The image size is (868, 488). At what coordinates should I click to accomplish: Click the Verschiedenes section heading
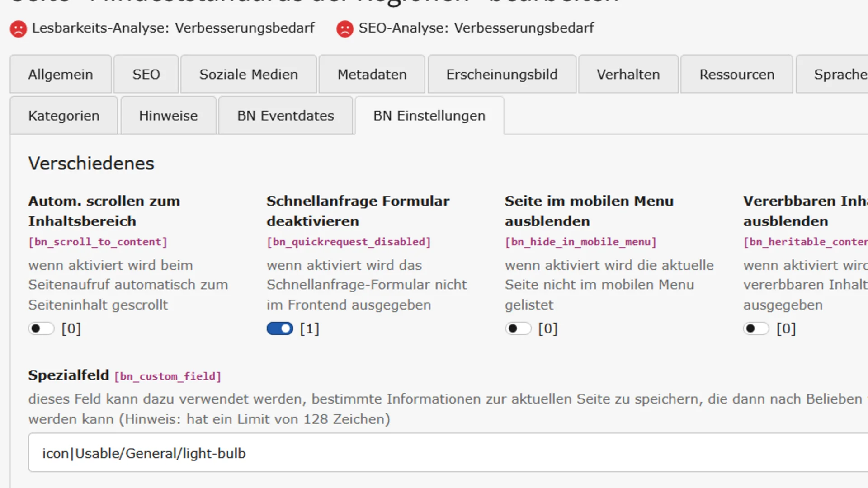[x=91, y=164]
